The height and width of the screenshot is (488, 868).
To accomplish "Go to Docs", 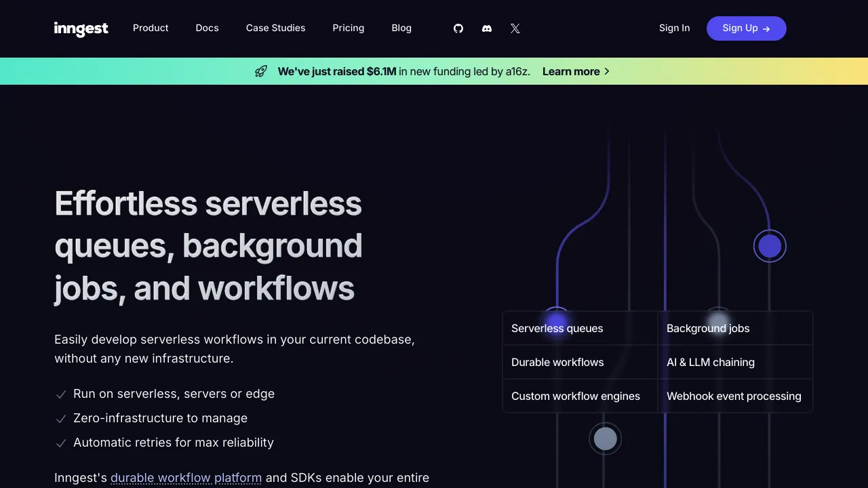I will point(207,28).
